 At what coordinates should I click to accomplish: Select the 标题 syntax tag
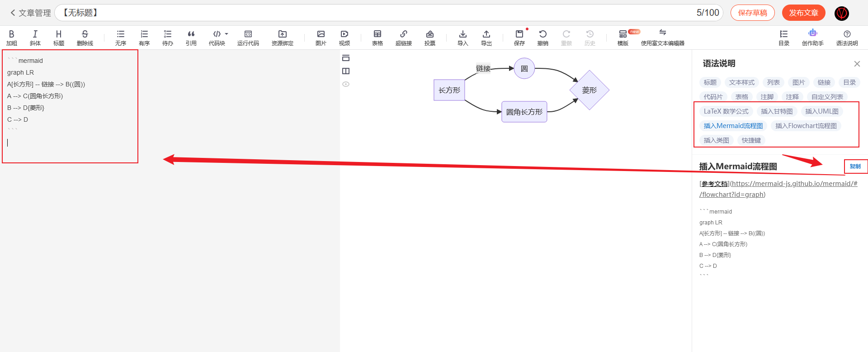coord(710,82)
